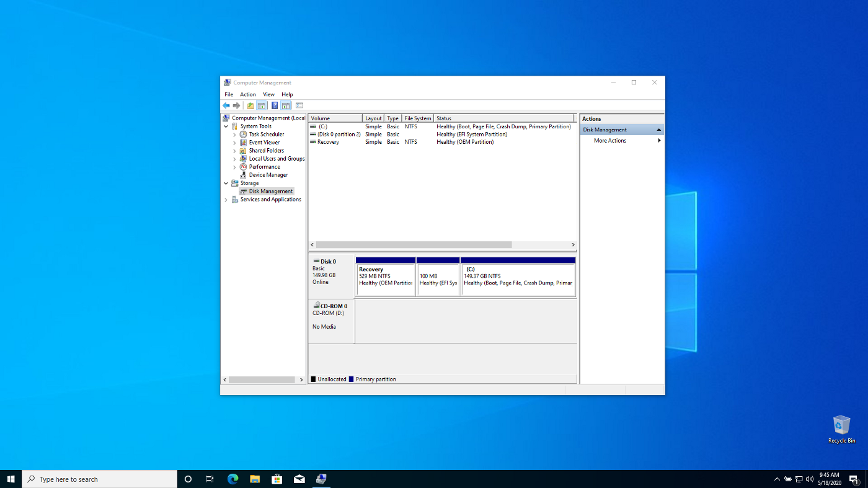Open the View menu
This screenshot has height=488, width=868.
click(x=268, y=94)
